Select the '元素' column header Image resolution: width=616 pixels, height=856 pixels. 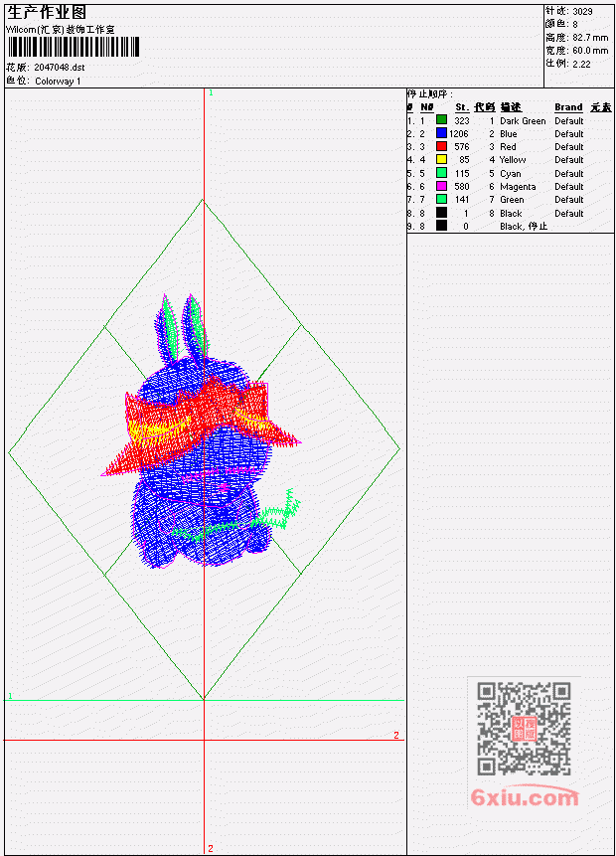click(601, 107)
